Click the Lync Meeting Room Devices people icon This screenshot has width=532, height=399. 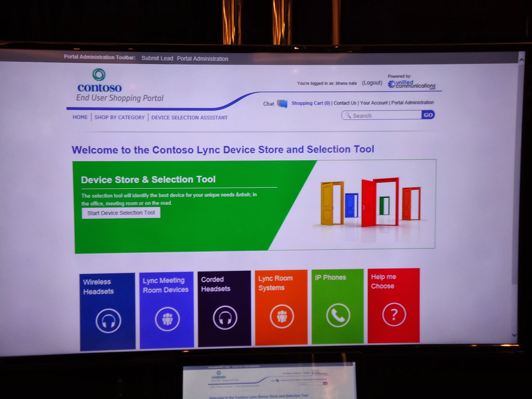click(x=167, y=319)
